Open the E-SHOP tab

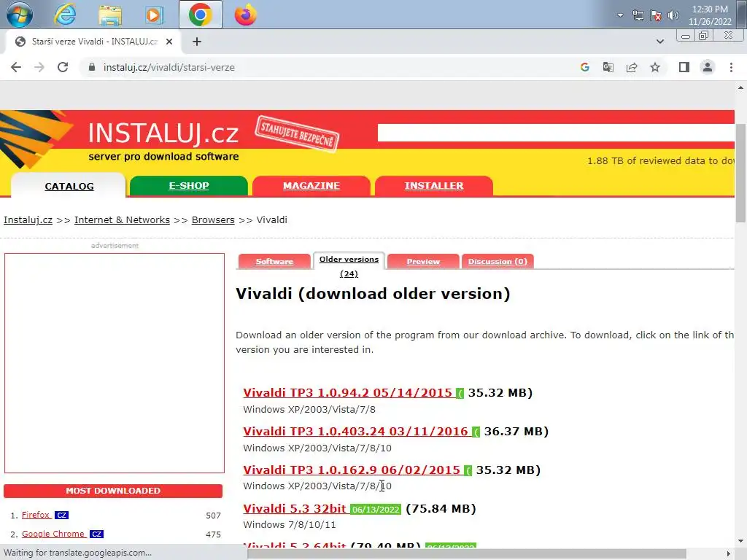(189, 186)
